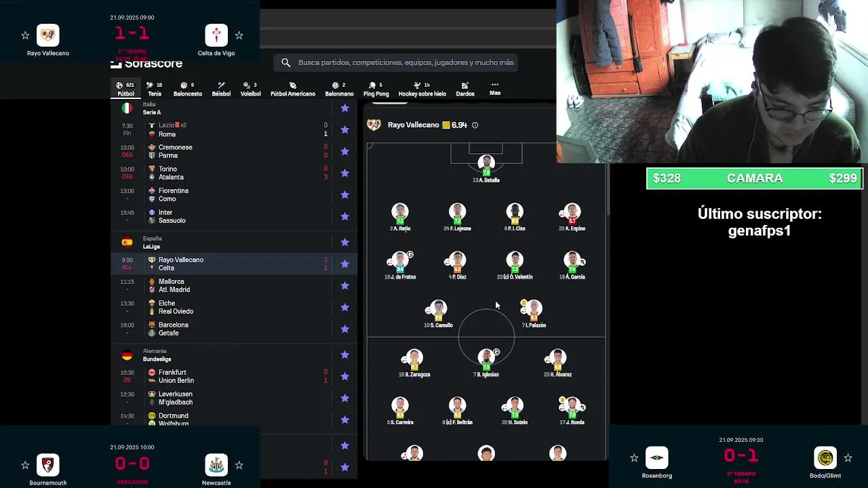
Task: Favorite Rayo Vallecano in the top-left overlay
Action: [25, 35]
